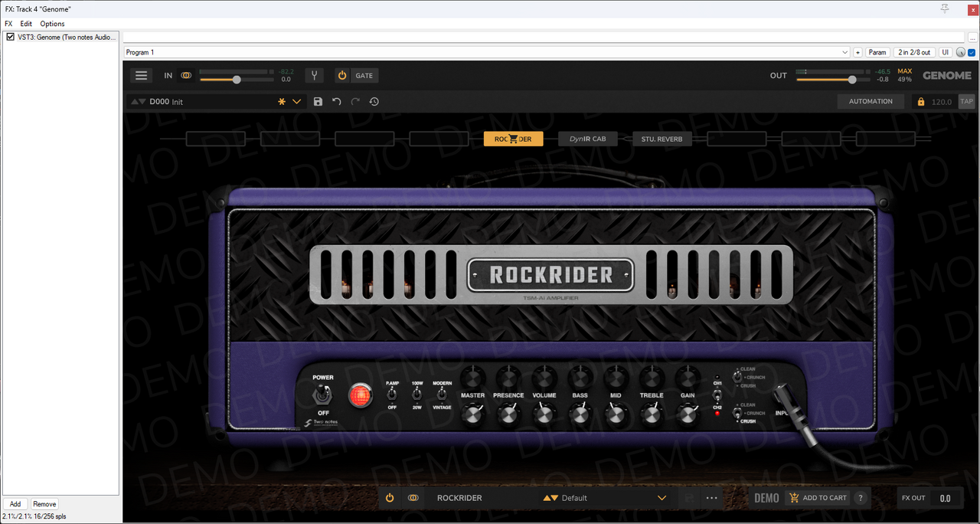The width and height of the screenshot is (980, 524).
Task: Click the lower PRESENCE knob
Action: point(508,415)
